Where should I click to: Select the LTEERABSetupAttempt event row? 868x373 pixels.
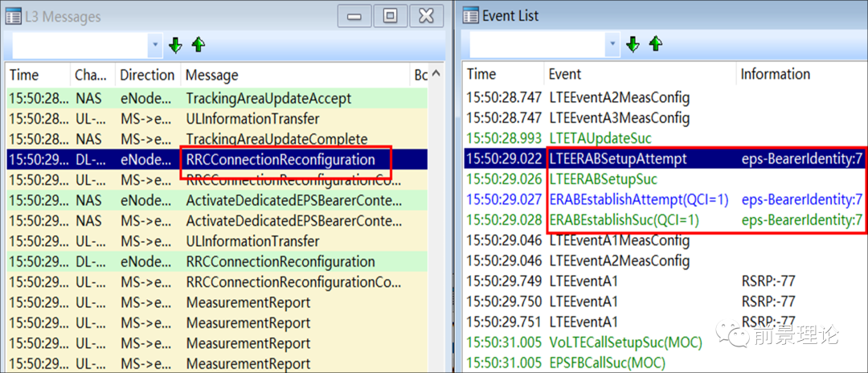[617, 158]
